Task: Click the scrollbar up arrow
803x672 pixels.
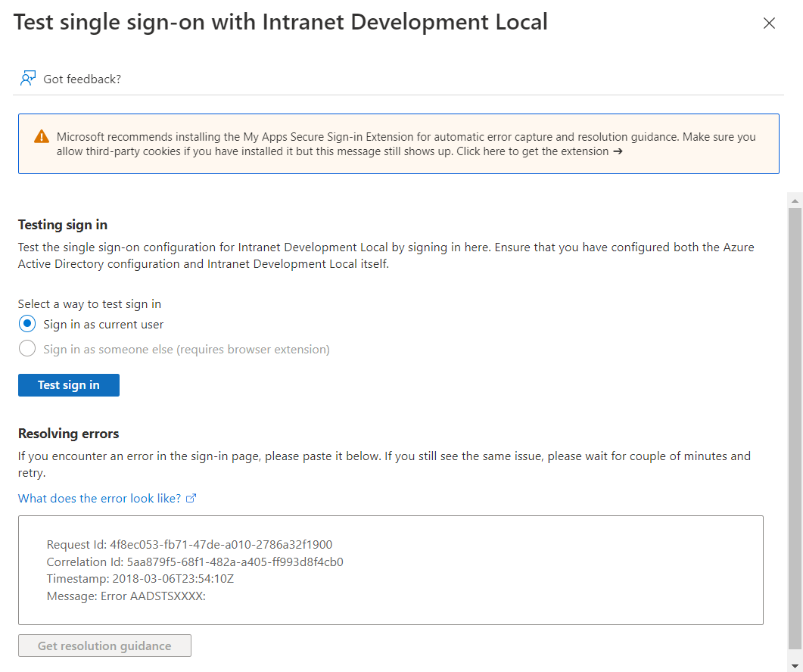Action: point(795,201)
